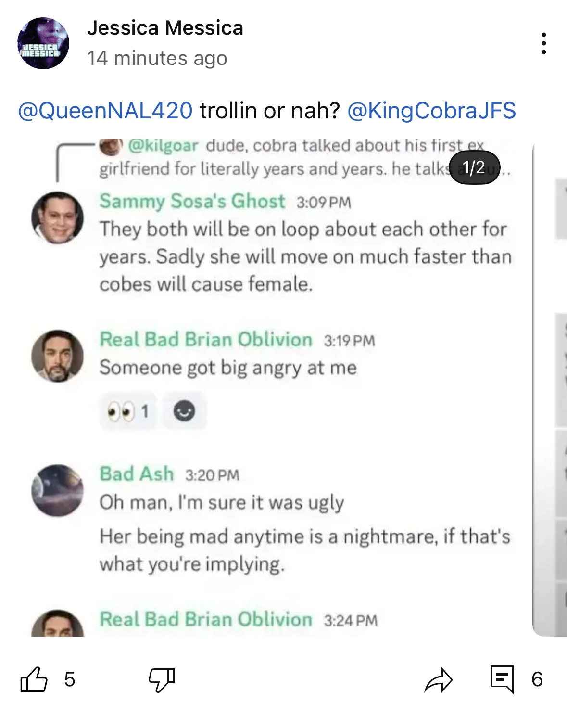The width and height of the screenshot is (567, 728).
Task: Tap Real Bad Brian Oblivion avatar at 3:19 PM
Action: click(57, 356)
